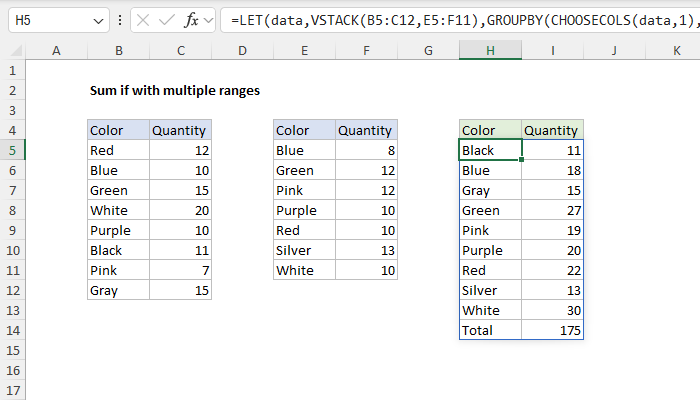Click the 'Sum if with multiple ranges' title
Viewport: 700px width, 400px height.
[x=175, y=91]
